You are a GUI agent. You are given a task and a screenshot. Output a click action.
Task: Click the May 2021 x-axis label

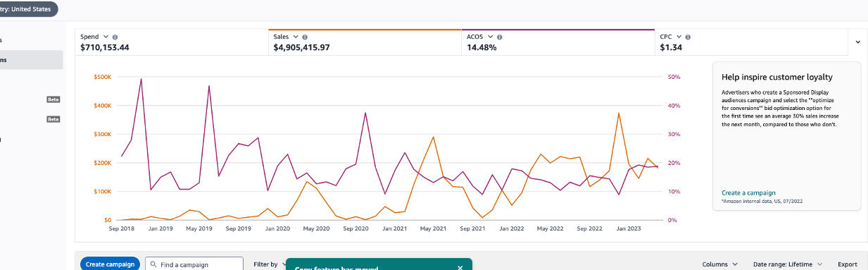point(433,229)
